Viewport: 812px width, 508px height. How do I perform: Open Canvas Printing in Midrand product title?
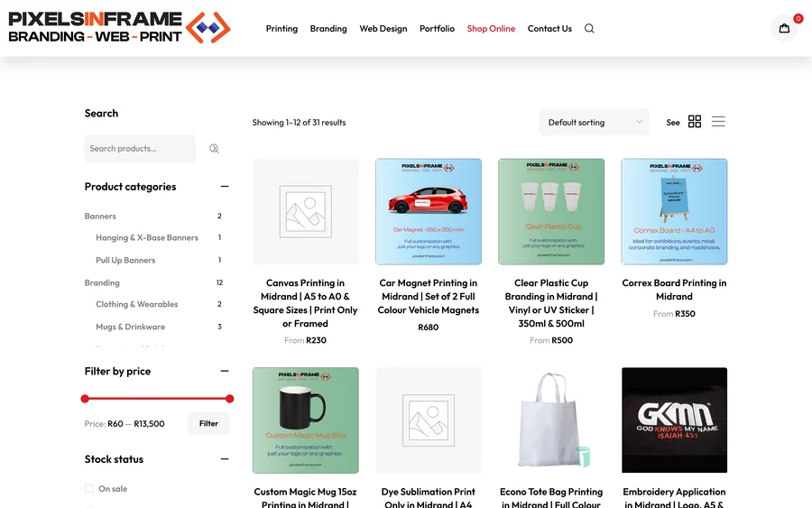pos(306,303)
